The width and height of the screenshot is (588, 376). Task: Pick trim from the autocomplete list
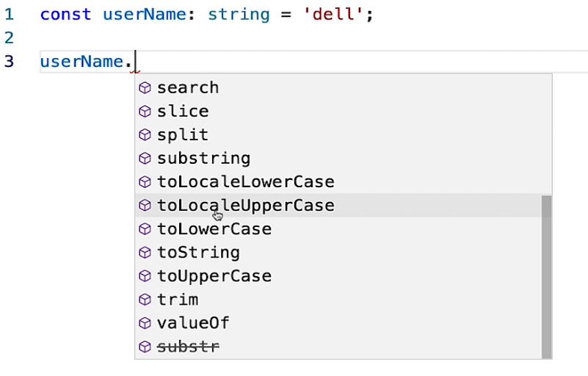pyautogui.click(x=178, y=300)
